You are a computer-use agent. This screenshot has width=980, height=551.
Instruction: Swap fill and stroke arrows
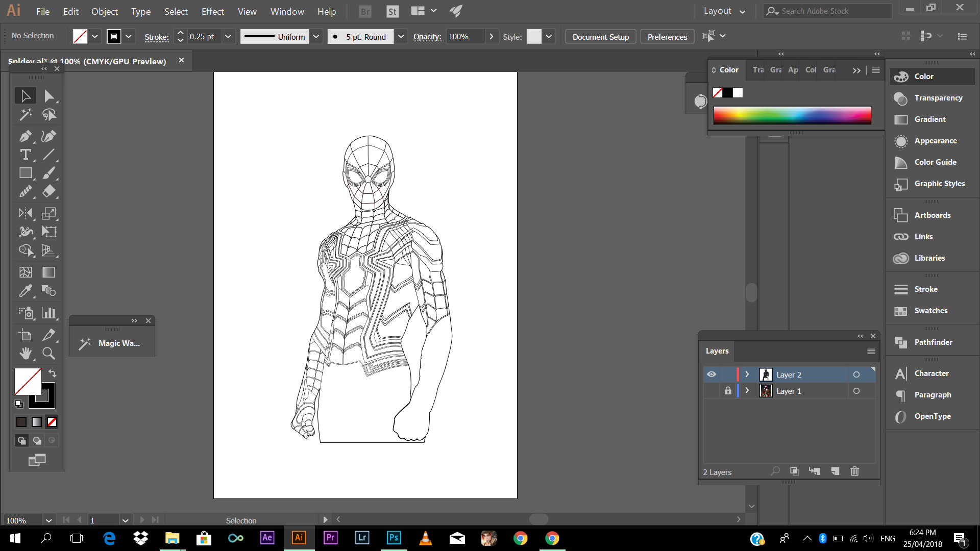point(52,373)
